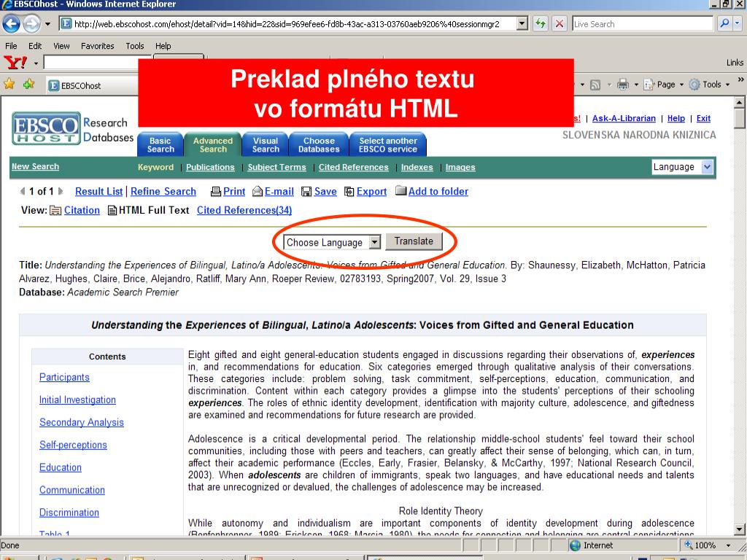The width and height of the screenshot is (747, 560).
Task: Stop page loading with the red X icon
Action: (x=560, y=24)
